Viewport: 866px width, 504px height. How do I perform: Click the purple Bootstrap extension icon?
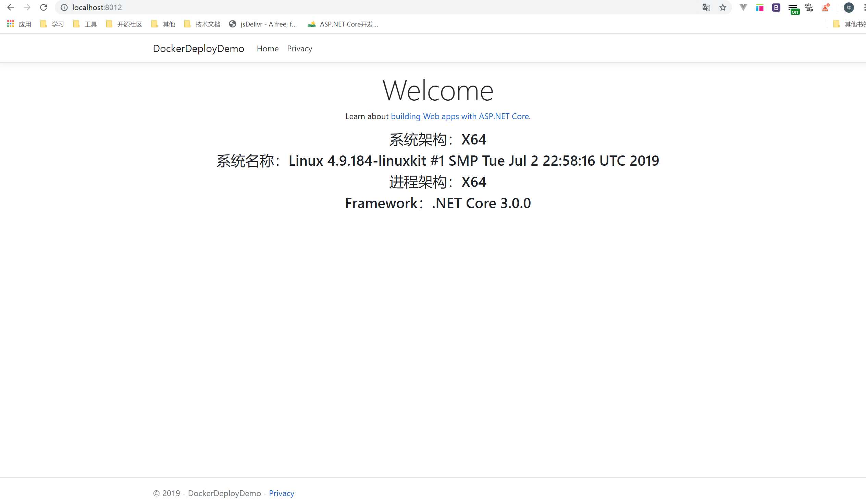[776, 8]
